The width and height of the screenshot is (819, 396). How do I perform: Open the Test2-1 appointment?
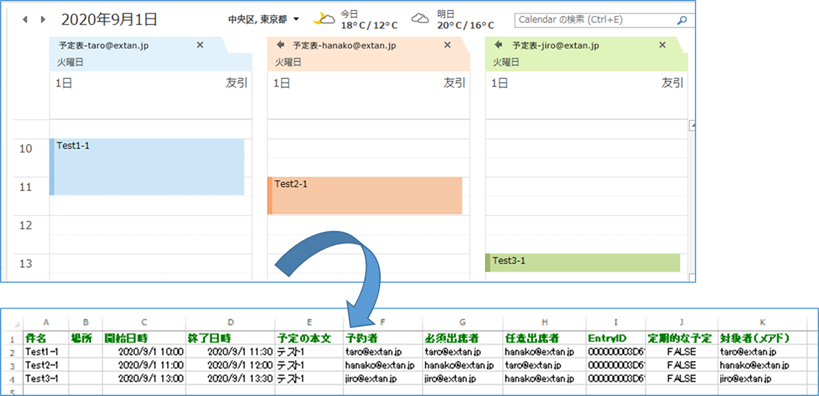365,195
